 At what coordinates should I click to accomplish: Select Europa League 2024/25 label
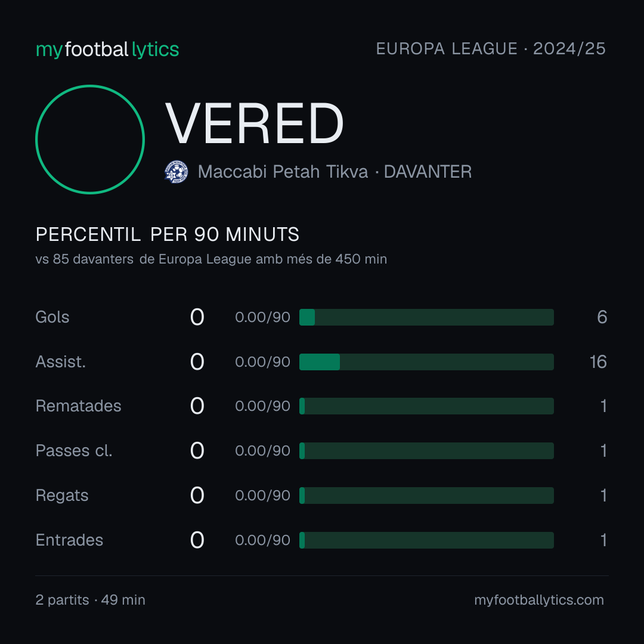[x=491, y=49]
